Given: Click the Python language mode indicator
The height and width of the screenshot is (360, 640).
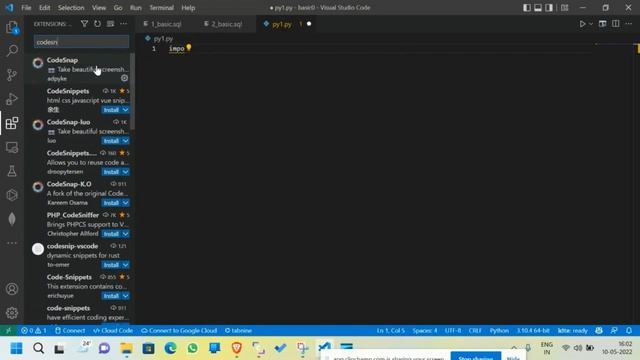Looking at the screenshot, I should coord(499,331).
